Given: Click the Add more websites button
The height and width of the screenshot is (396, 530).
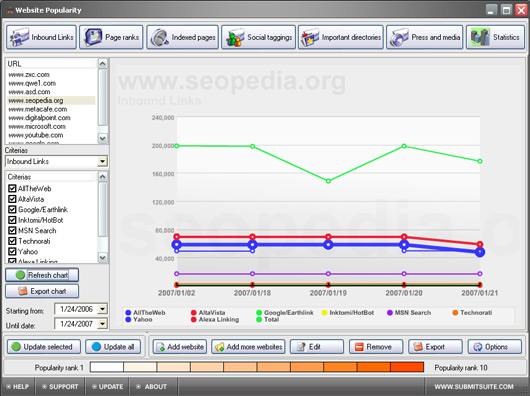Looking at the screenshot, I should point(248,347).
